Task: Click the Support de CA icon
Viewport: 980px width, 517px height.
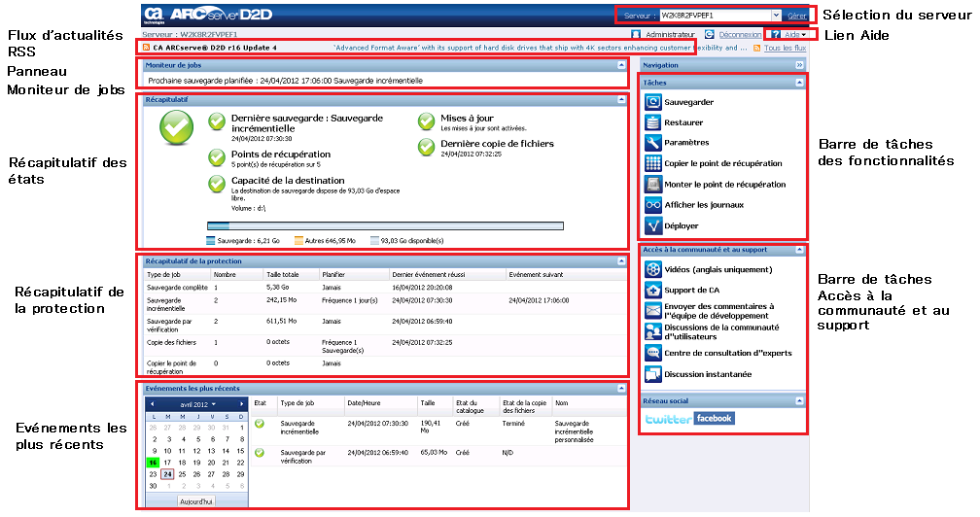Action: pos(653,290)
